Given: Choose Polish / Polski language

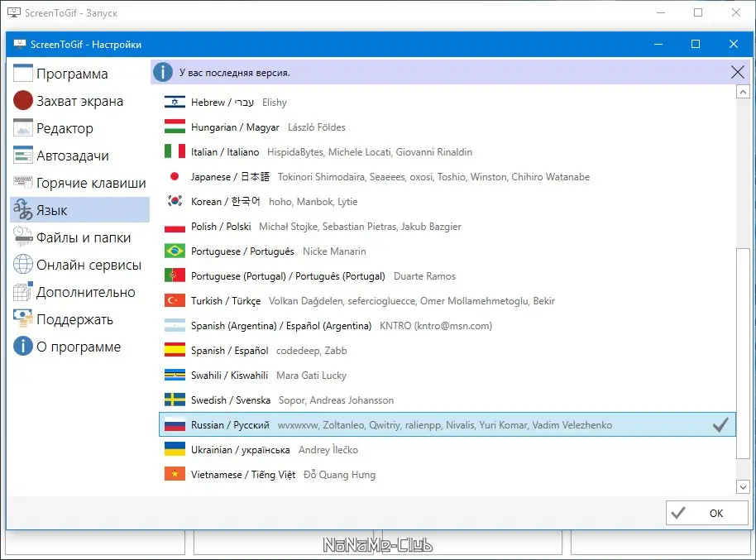Looking at the screenshot, I should click(x=221, y=226).
